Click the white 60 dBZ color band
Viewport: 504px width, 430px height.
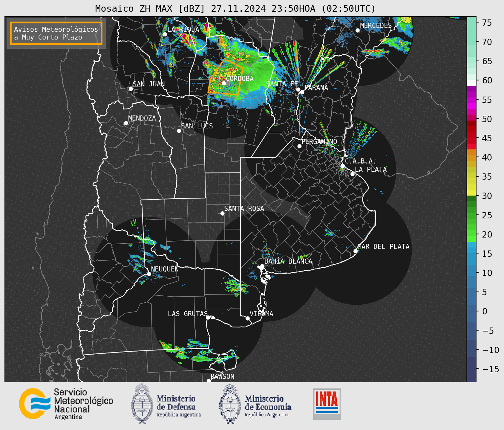coord(471,83)
